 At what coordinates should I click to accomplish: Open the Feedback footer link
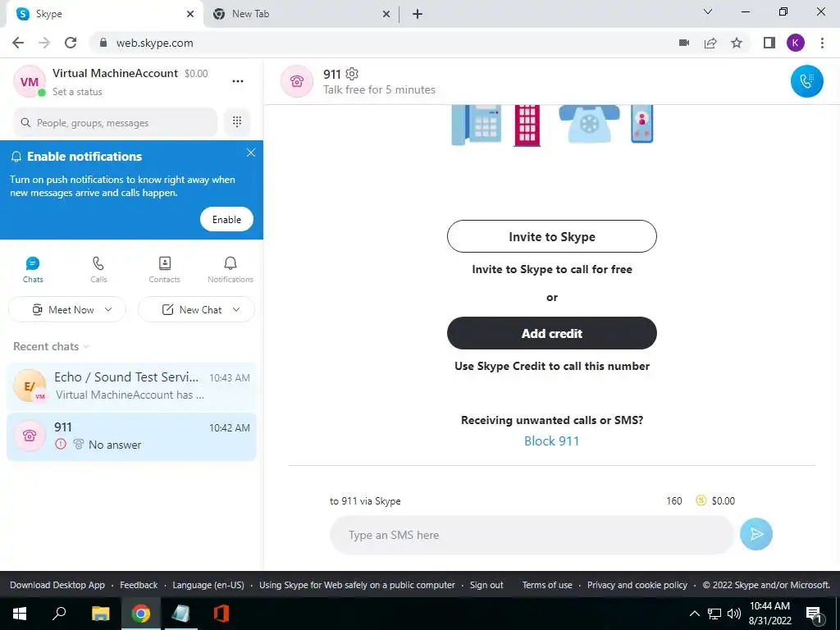(139, 585)
